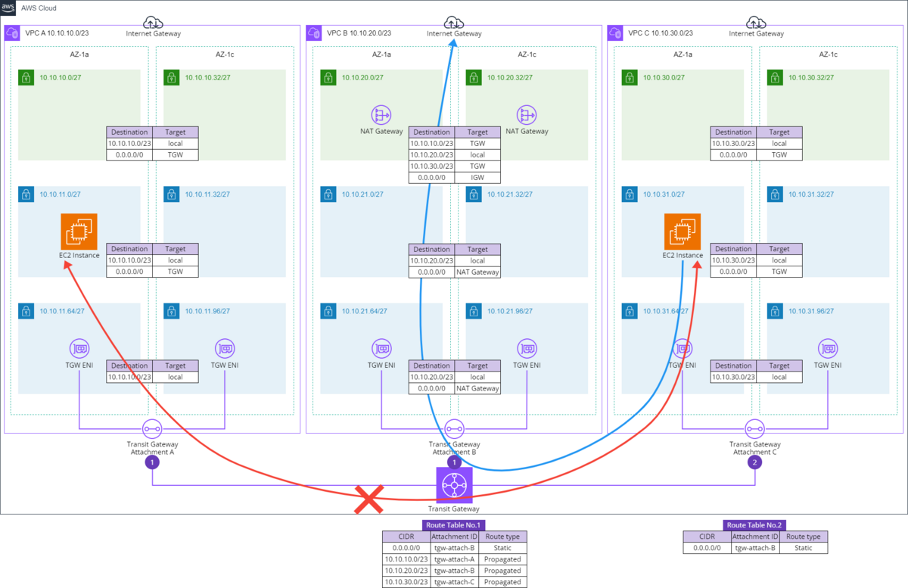Click NAT Gateway icon in subnet 10.10.20.0/27

tap(381, 115)
